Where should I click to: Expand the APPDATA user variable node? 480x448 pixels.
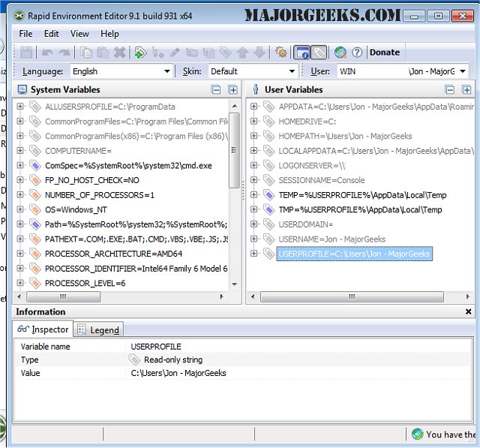coord(253,107)
